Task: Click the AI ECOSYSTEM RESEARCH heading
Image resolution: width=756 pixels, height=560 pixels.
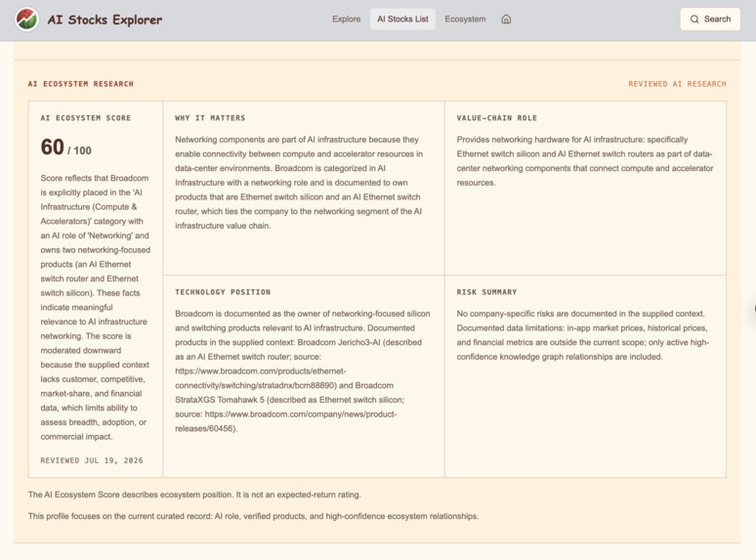Action: tap(80, 84)
